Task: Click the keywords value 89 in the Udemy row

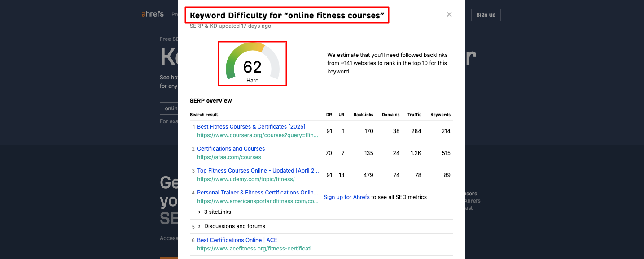Action: point(447,175)
